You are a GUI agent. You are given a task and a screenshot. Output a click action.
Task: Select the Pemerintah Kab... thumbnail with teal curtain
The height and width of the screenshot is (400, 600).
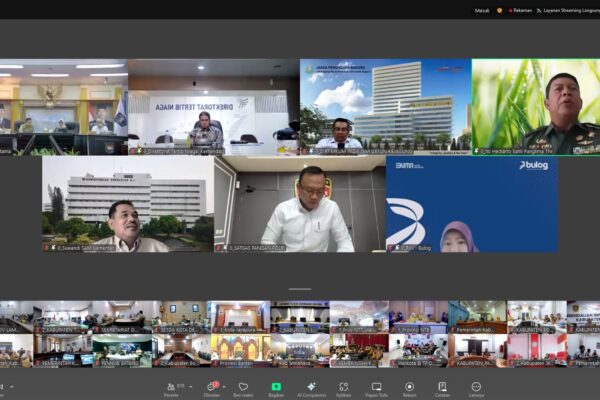[x=478, y=317]
